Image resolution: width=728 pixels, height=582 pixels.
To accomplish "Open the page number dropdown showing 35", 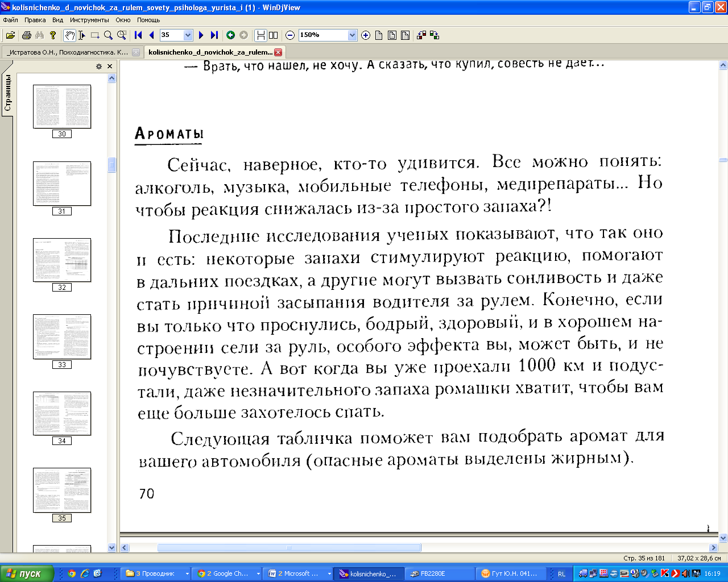I will (x=188, y=35).
